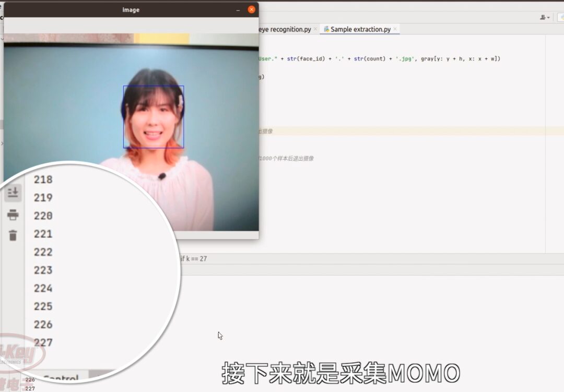Click the scroll-to-end icon in the console
The image size is (564, 392).
[13, 193]
